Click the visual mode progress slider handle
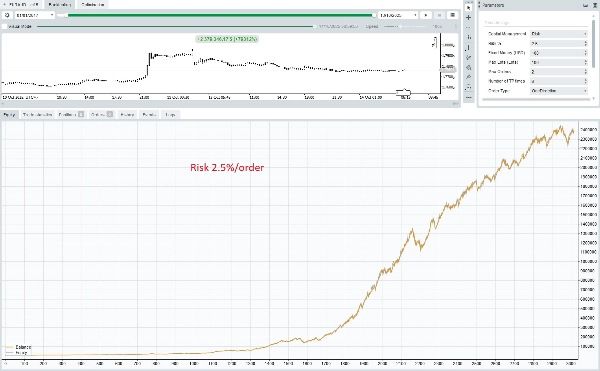This screenshot has height=371, width=600. (x=315, y=26)
